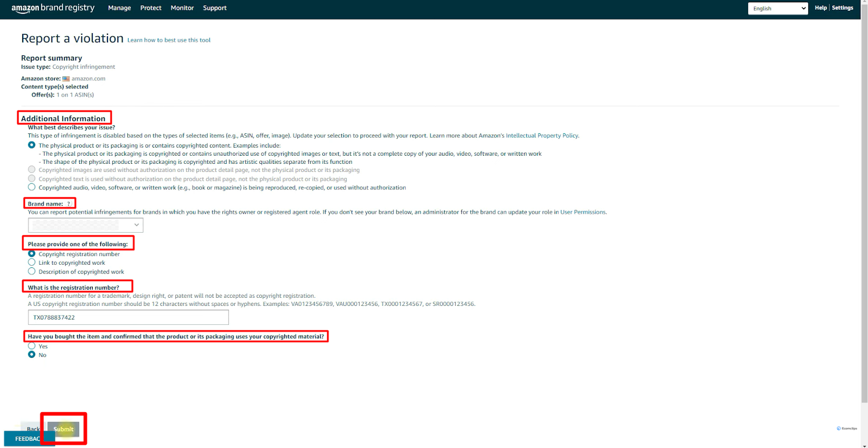This screenshot has width=868, height=448.
Task: Click the Report a violation heading
Action: click(72, 39)
